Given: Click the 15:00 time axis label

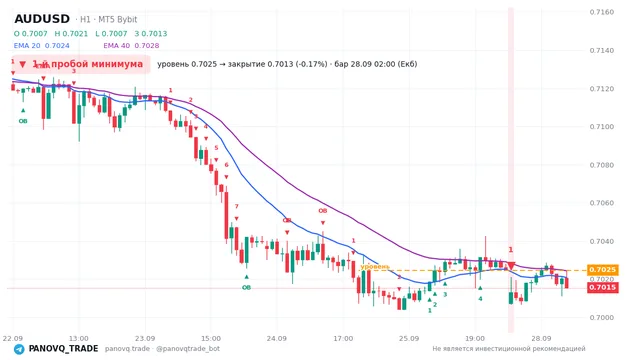Looking at the screenshot, I should coord(211,338).
